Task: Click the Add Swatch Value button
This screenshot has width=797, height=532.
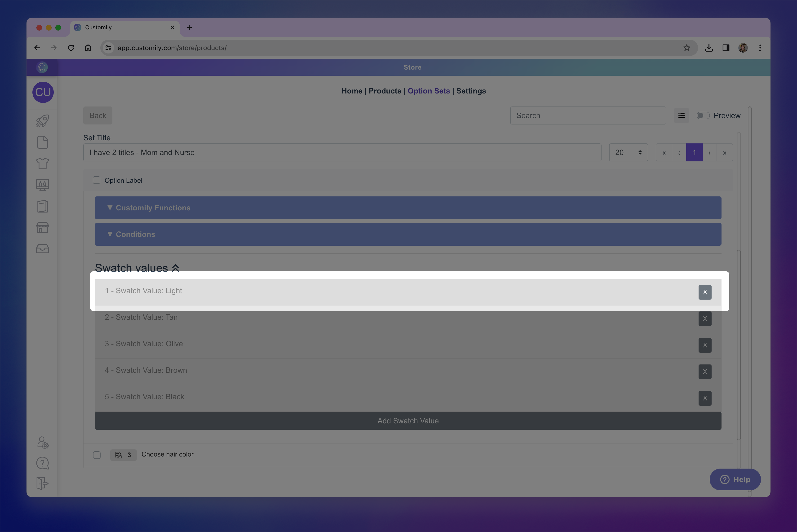Action: point(408,421)
